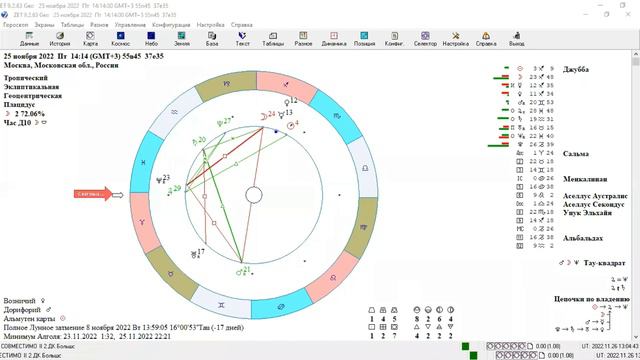Click the Позиция toolbar icon
This screenshot has width=640, height=360.
364,39
